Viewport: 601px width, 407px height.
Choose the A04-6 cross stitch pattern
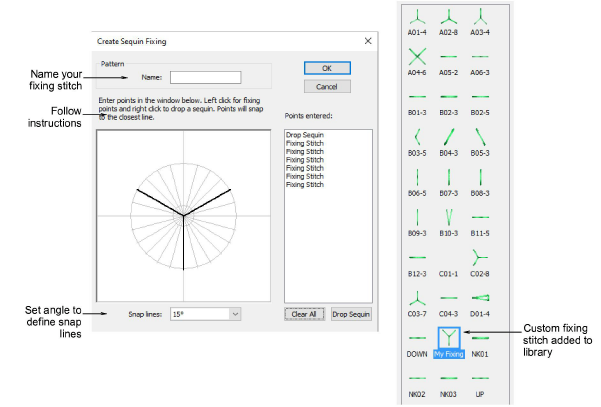[x=417, y=55]
